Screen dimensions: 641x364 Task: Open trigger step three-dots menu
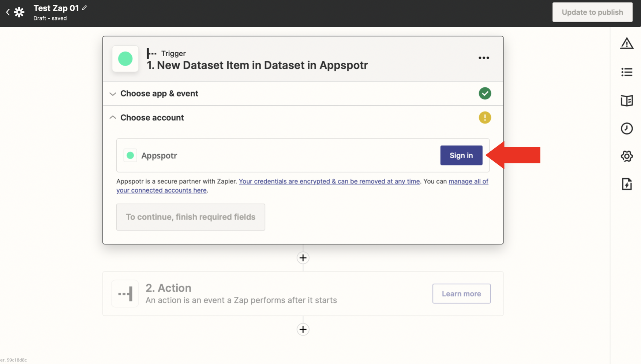click(484, 58)
